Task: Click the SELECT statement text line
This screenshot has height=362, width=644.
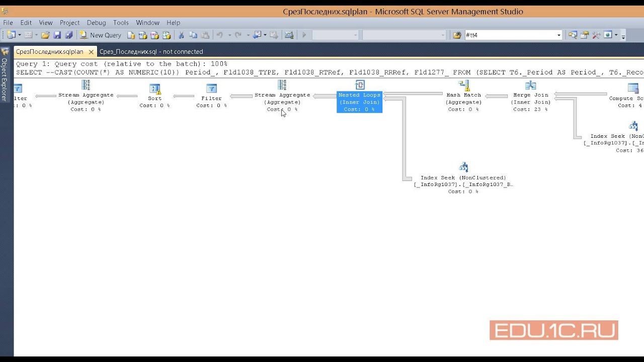Action: (x=330, y=72)
